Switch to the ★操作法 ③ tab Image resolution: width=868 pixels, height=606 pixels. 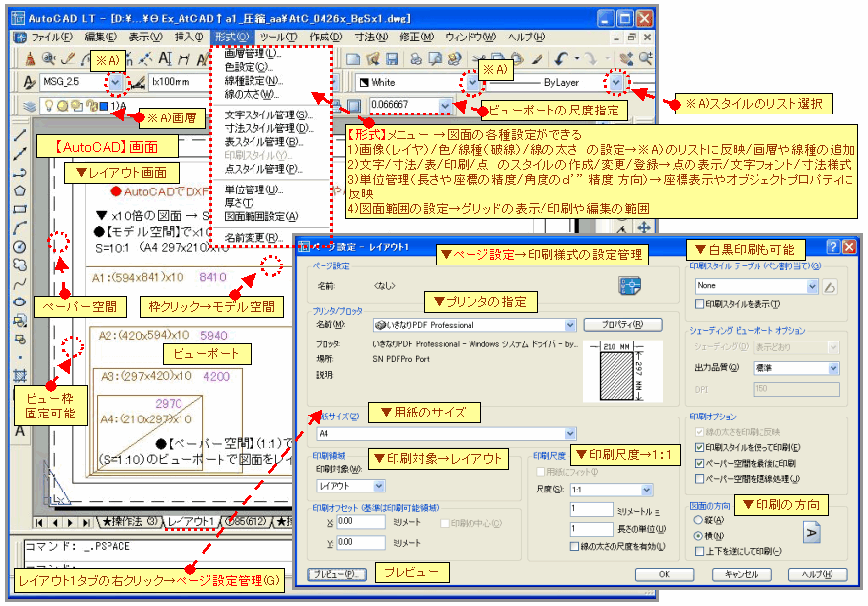(x=129, y=522)
